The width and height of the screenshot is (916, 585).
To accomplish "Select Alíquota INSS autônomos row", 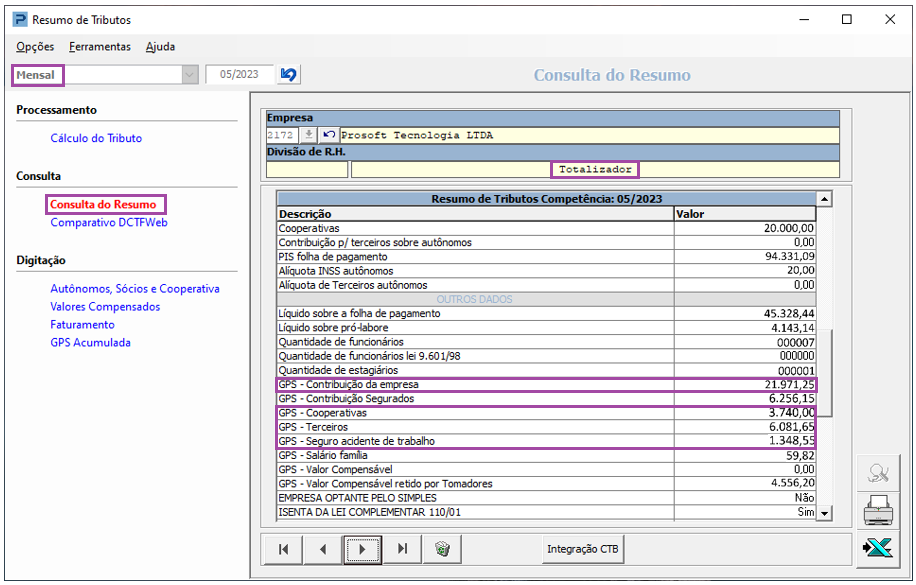I will tap(546, 271).
